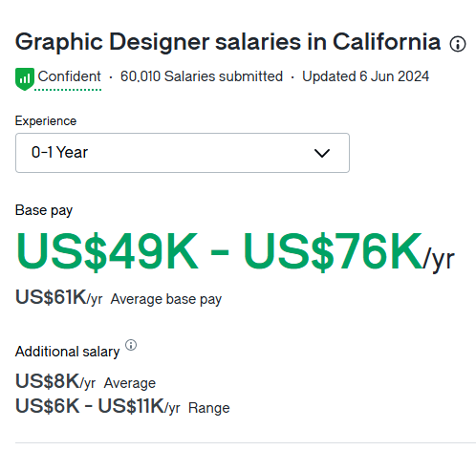Click the US$6K - US$11K/yr range value
The width and height of the screenshot is (476, 472).
pyautogui.click(x=97, y=407)
